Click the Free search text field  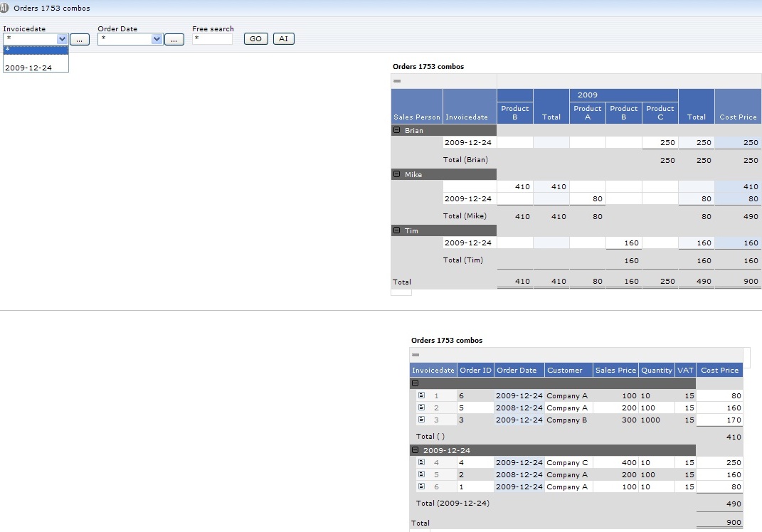(x=212, y=40)
